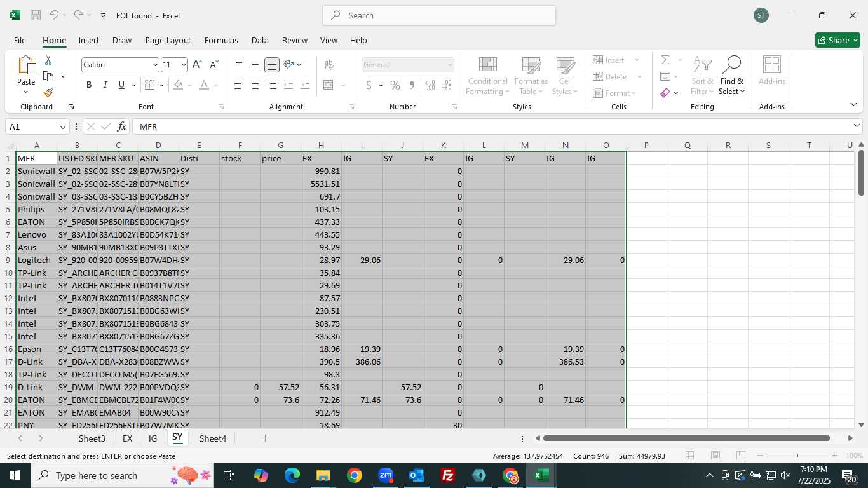Image resolution: width=868 pixels, height=488 pixels.
Task: Toggle Middle Align in Alignment group
Action: pos(255,64)
